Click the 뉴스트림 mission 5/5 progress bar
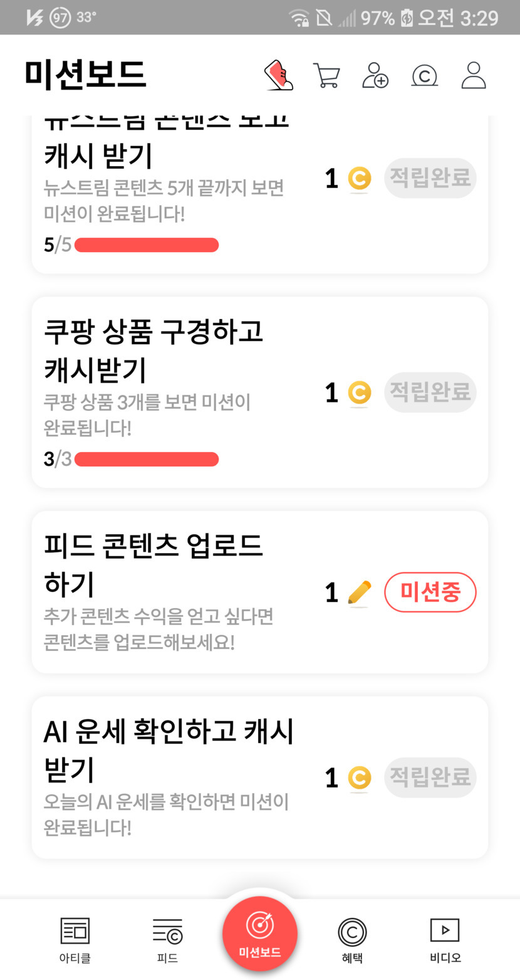The width and height of the screenshot is (520, 980). (x=147, y=245)
